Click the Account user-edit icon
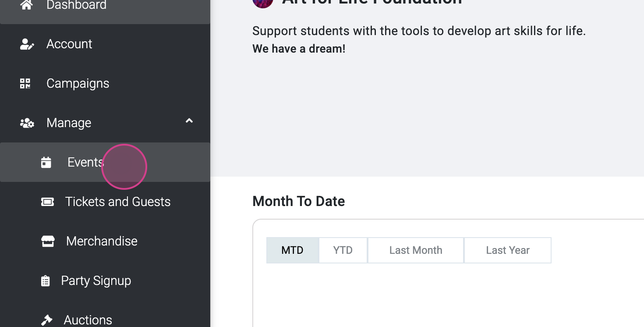This screenshot has height=327, width=644. [27, 44]
